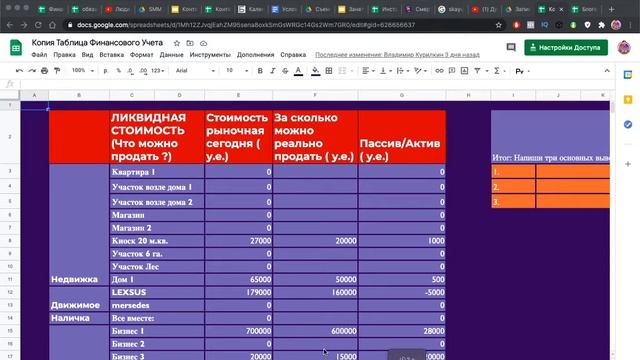Open the Google account avatar
The width and height of the screenshot is (640, 360).
(x=624, y=47)
